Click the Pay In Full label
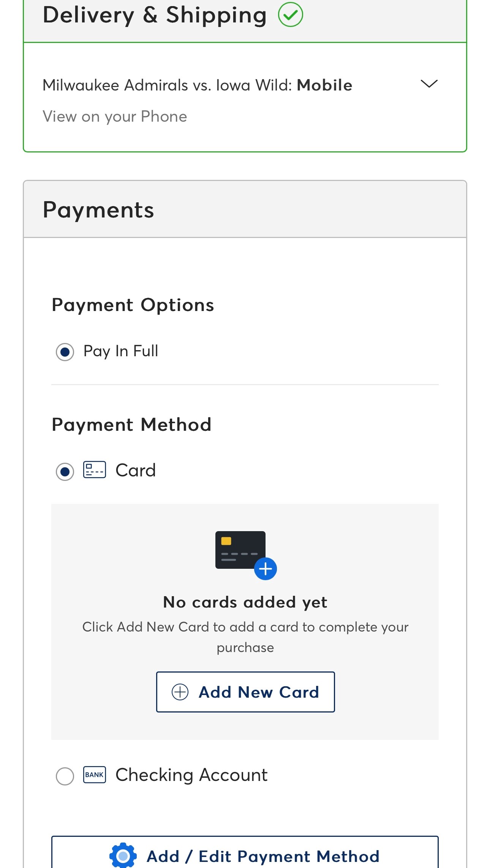The height and width of the screenshot is (868, 487). click(120, 351)
